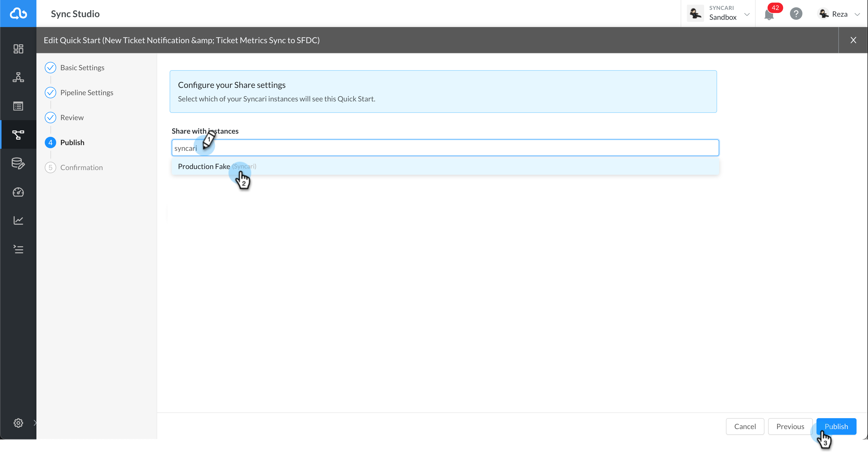Toggle the Basic Settings completed checkmark

point(50,67)
